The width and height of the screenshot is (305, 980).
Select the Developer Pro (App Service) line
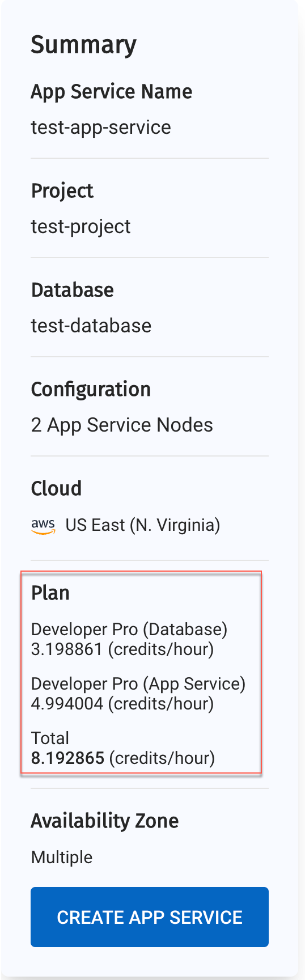click(x=138, y=683)
